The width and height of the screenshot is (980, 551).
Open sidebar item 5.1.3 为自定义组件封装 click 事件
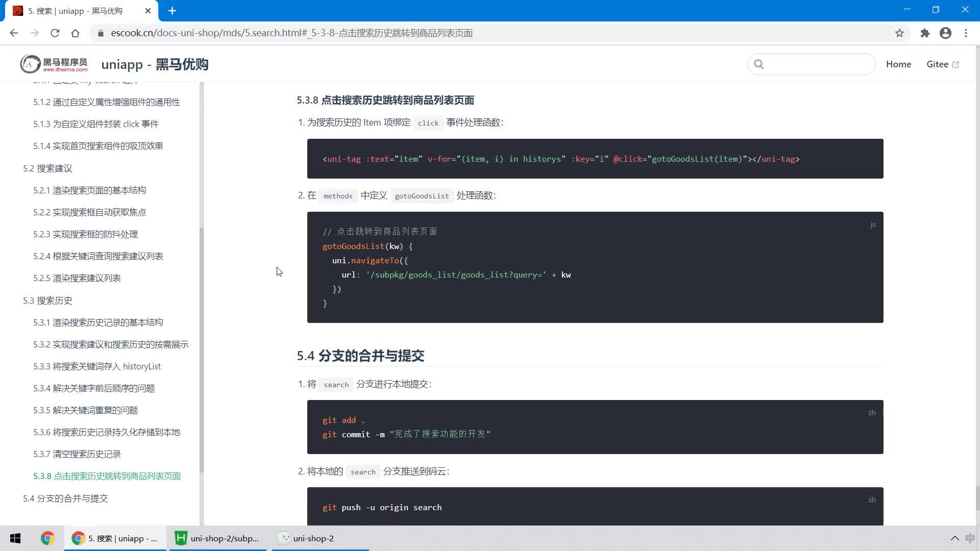coord(95,124)
